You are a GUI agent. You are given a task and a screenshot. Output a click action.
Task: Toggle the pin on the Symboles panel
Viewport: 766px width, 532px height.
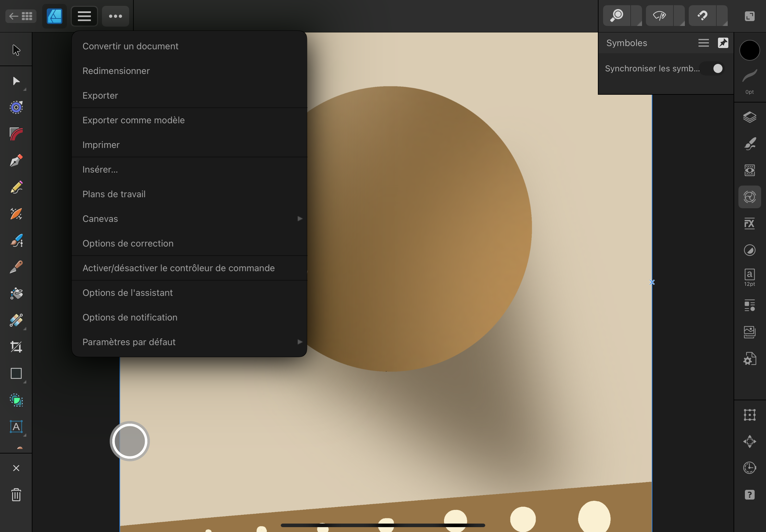723,43
